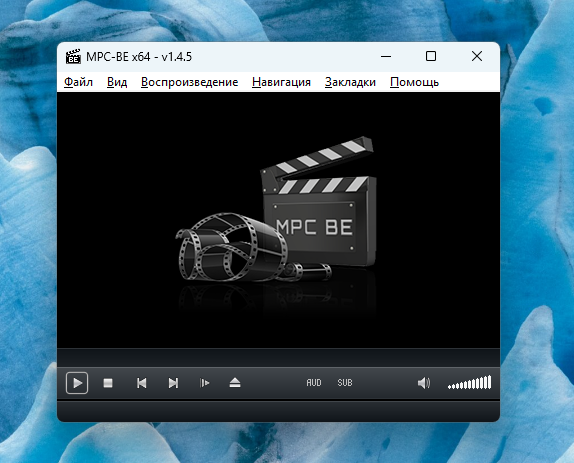Start playback with the Play button

click(77, 383)
